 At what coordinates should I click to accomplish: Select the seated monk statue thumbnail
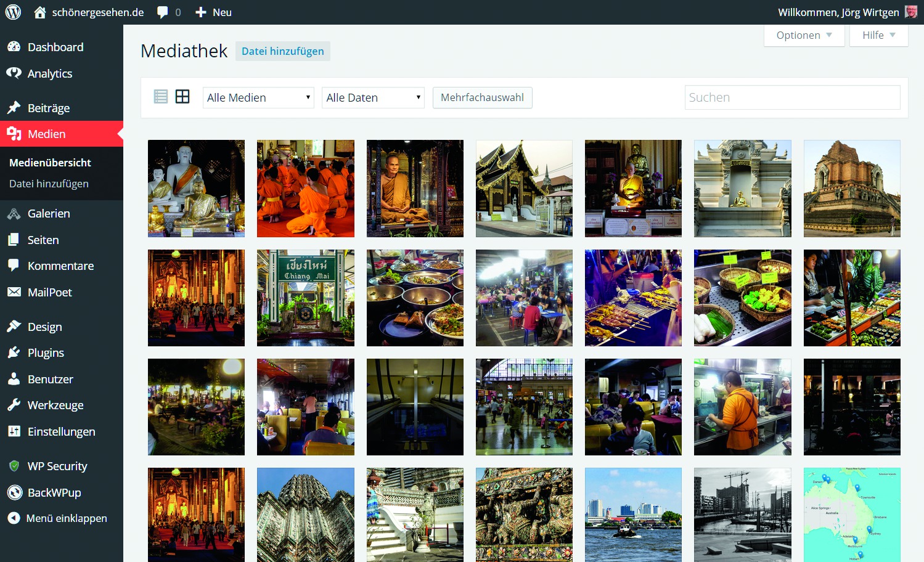click(415, 189)
